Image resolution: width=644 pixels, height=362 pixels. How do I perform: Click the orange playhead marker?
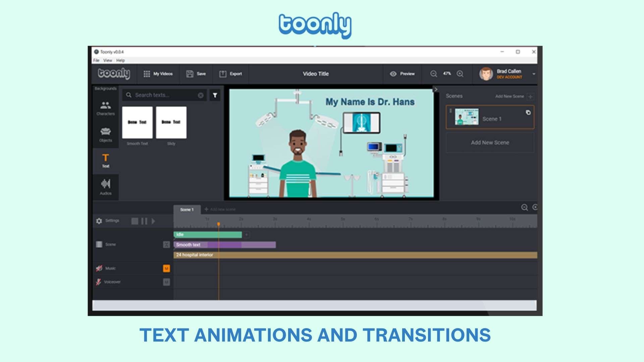[x=218, y=224]
